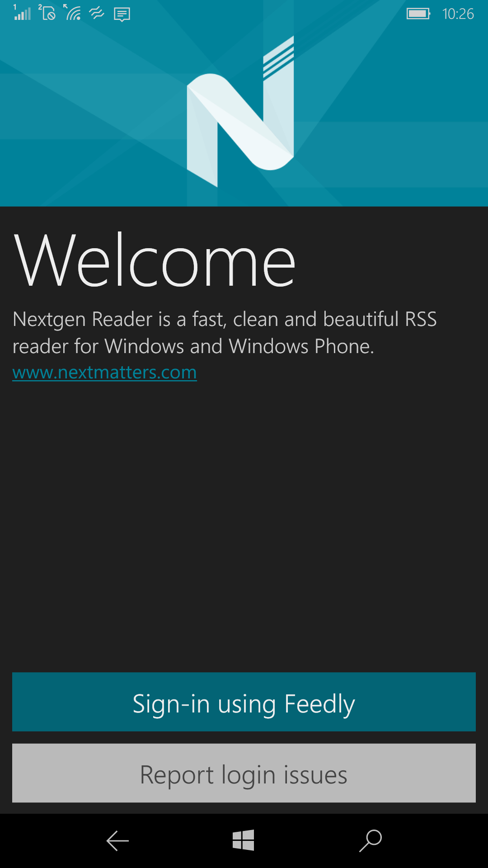Viewport: 488px width, 868px height.
Task: Tap the data transfer status icon
Action: click(97, 14)
